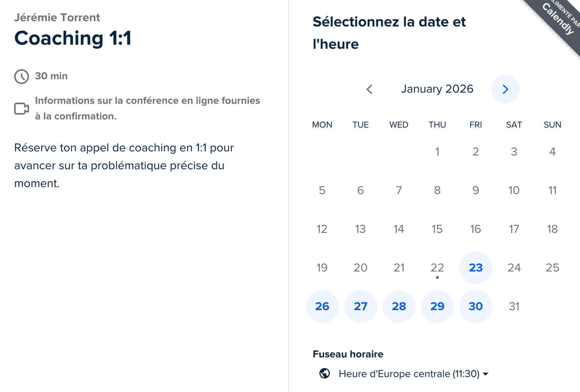
Task: Click the timezone dropdown caret arrow
Action: 486,374
